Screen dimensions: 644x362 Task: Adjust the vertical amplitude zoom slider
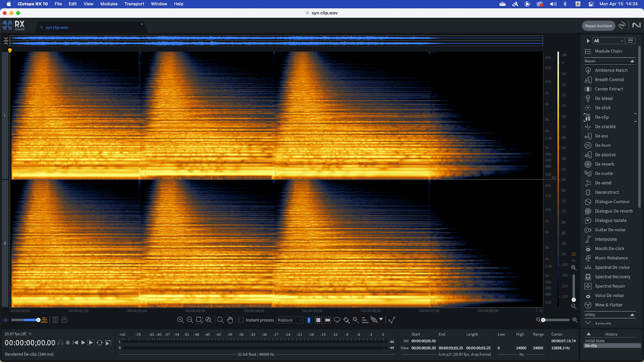coord(574,288)
